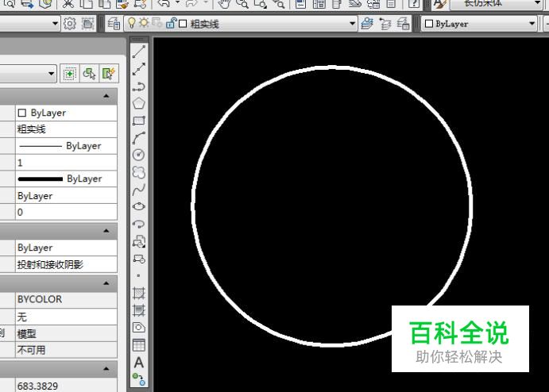Edit the thickness field showing 0

pyautogui.click(x=66, y=212)
